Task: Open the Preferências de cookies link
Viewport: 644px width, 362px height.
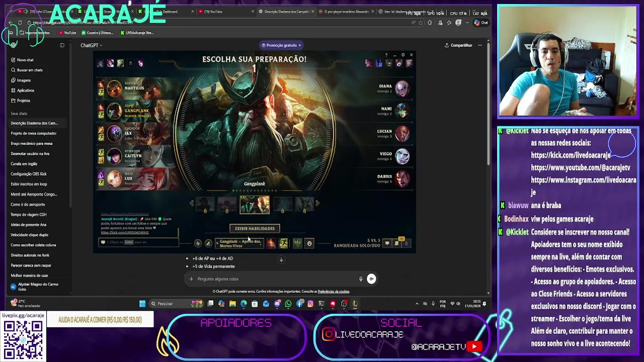Action: [x=334, y=292]
